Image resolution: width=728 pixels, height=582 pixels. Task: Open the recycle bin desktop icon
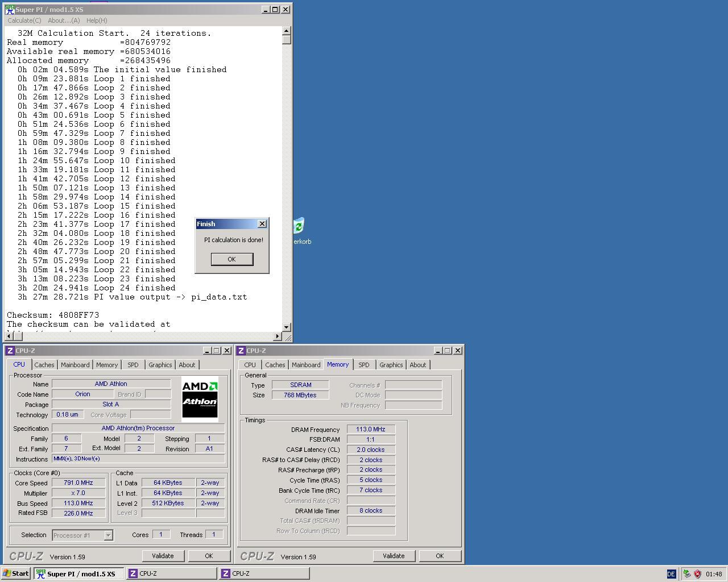[x=300, y=231]
